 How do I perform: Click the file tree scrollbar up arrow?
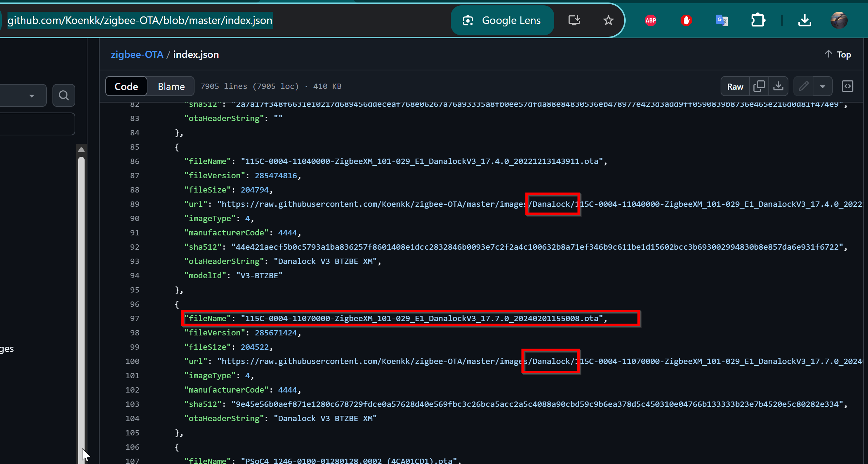[81, 150]
